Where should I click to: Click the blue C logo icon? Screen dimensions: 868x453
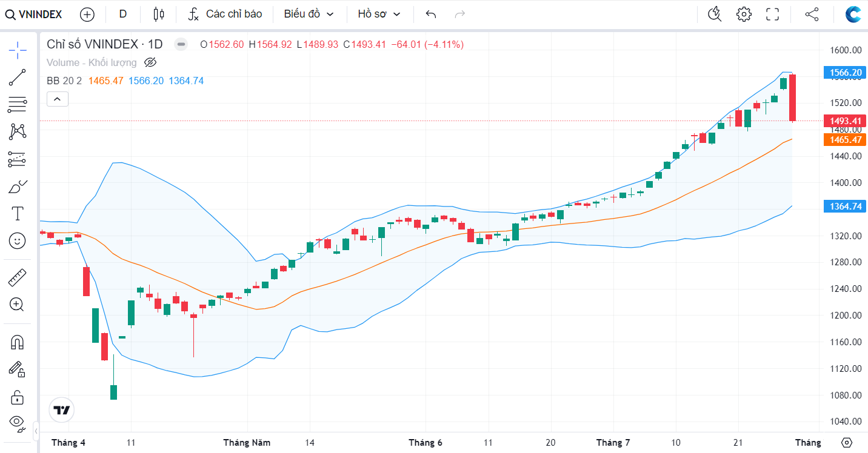(853, 14)
